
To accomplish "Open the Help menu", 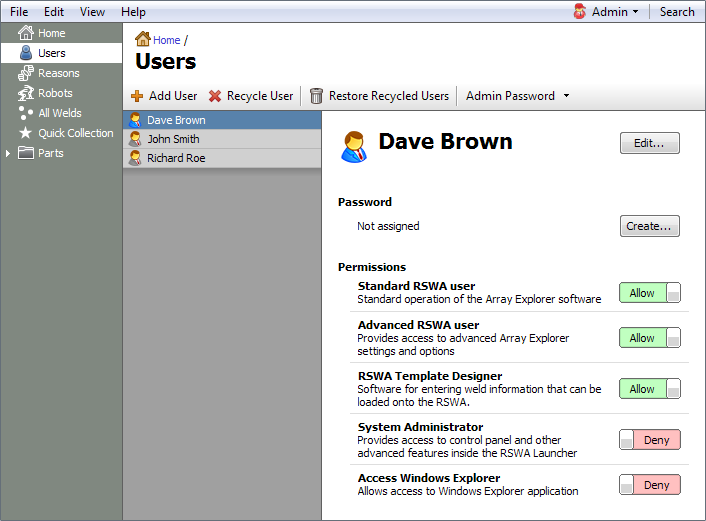I will point(133,12).
